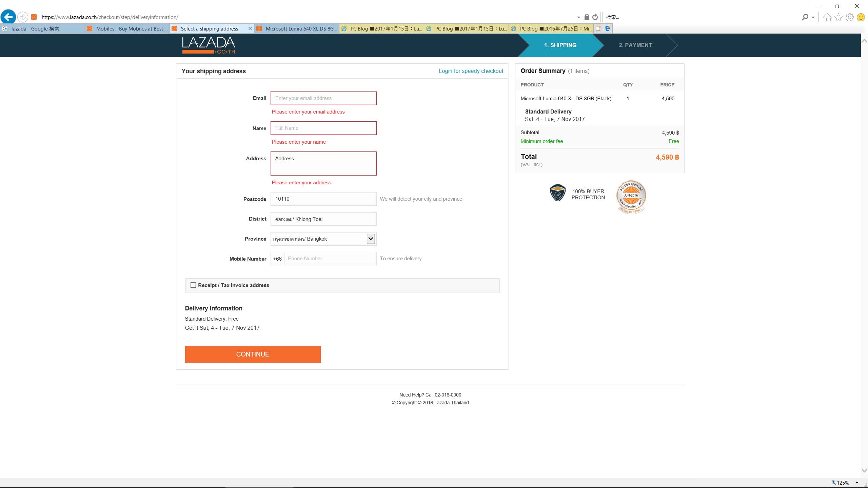Click the 'Order Summary' heading
This screenshot has height=488, width=868.
(543, 71)
